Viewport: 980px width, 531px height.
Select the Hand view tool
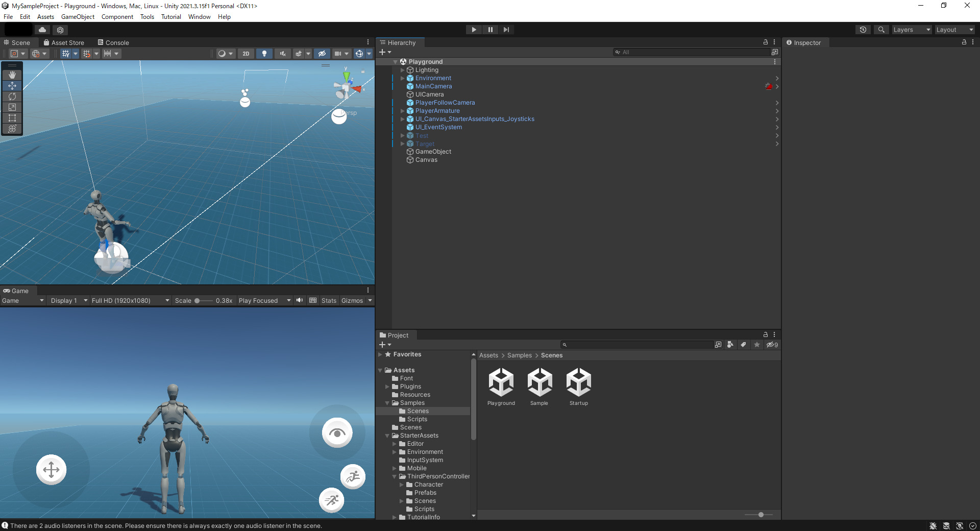(12, 75)
